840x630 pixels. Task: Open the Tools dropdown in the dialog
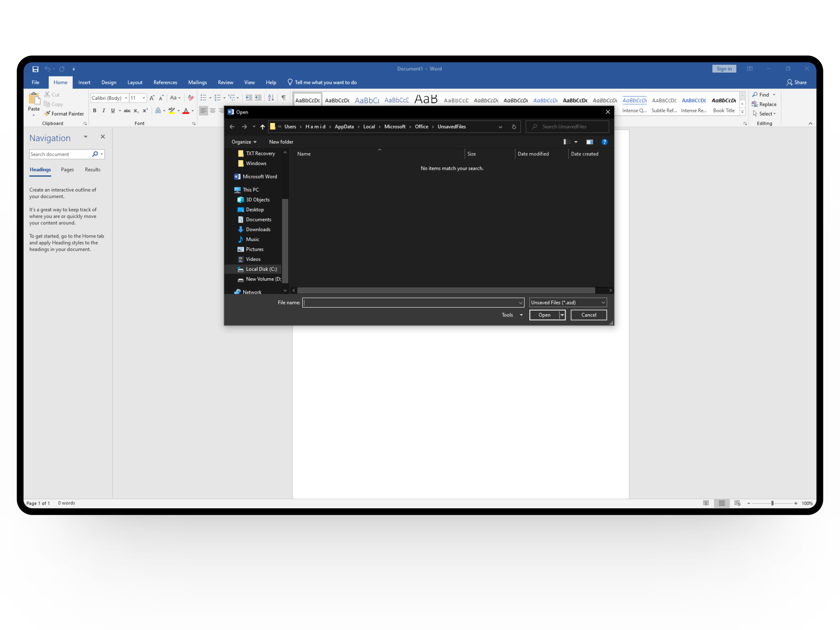[512, 315]
